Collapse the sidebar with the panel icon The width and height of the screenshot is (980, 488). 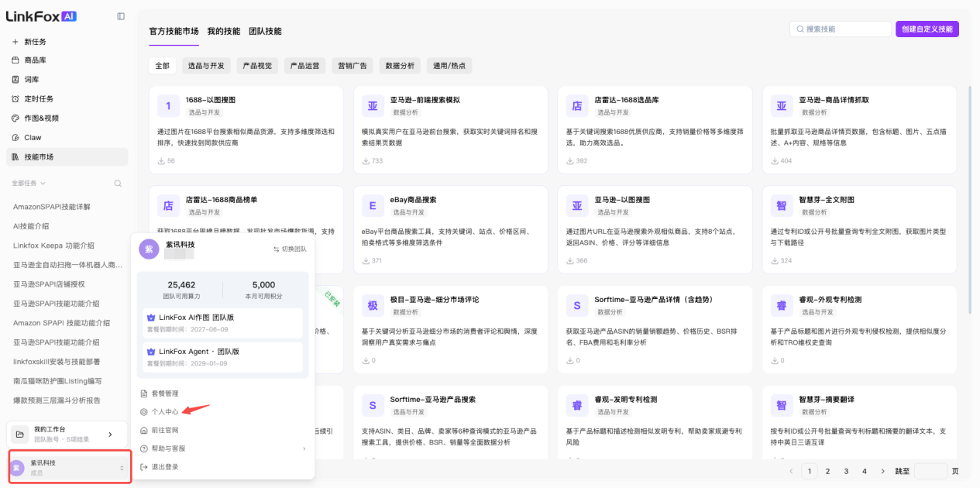121,16
